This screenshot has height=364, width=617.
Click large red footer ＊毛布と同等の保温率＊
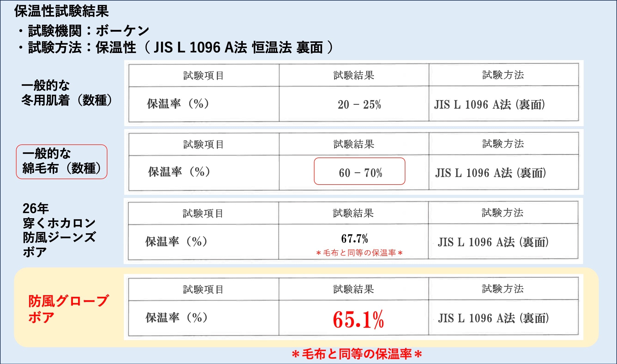click(x=357, y=354)
